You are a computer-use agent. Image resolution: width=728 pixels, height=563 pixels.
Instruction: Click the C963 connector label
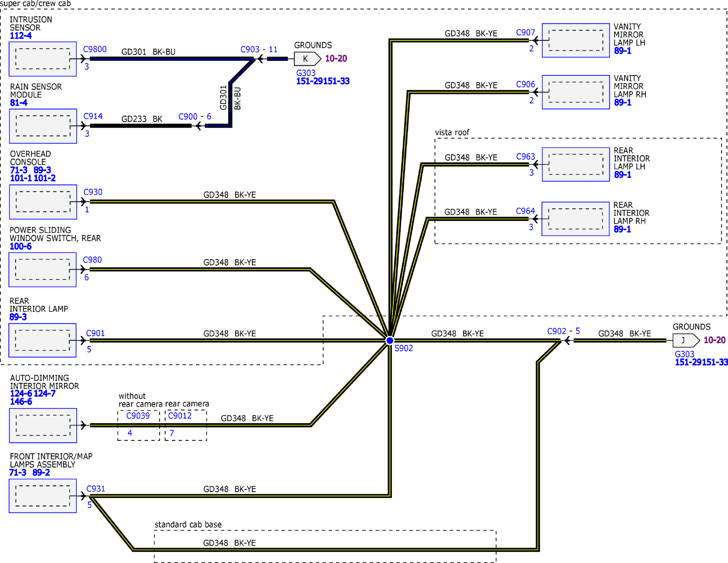pyautogui.click(x=525, y=156)
